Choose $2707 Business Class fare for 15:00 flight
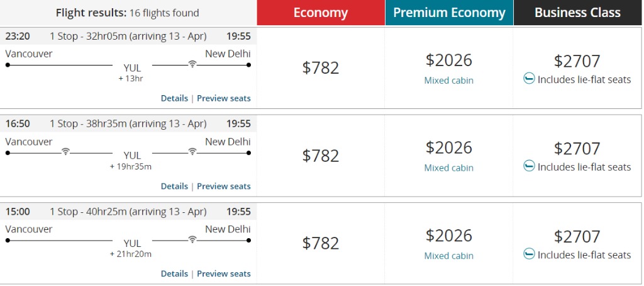 tap(577, 237)
